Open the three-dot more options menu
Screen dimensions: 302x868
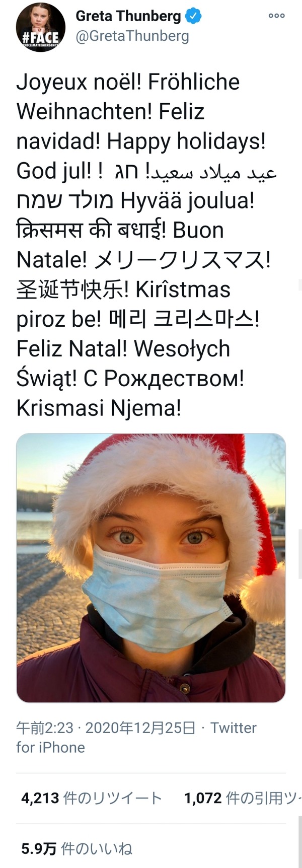[x=276, y=16]
